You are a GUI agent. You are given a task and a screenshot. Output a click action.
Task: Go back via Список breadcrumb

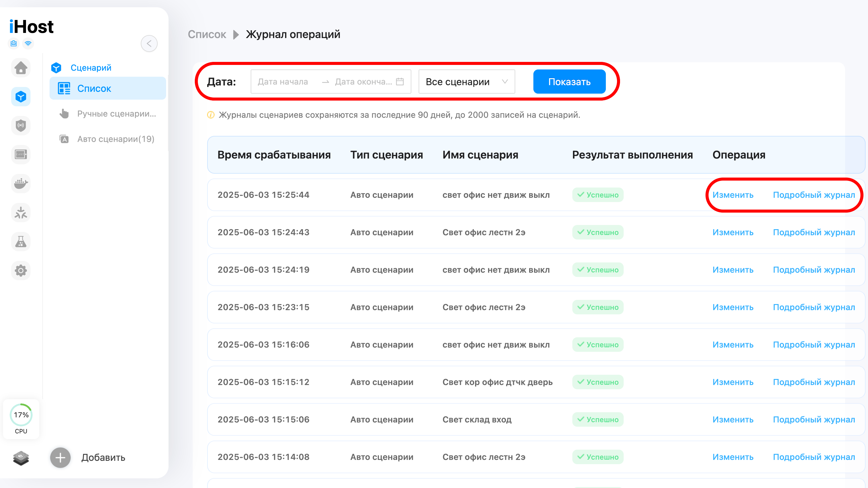207,34
